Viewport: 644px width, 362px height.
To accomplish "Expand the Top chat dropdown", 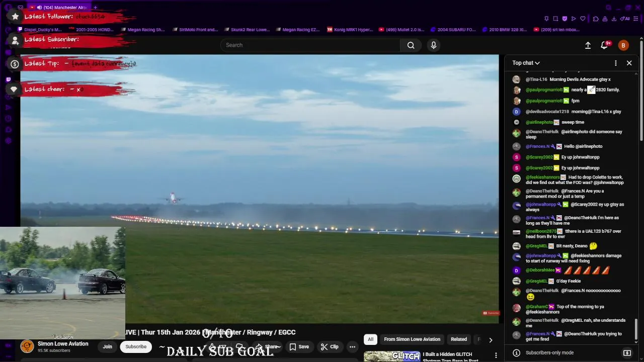I will pyautogui.click(x=526, y=63).
